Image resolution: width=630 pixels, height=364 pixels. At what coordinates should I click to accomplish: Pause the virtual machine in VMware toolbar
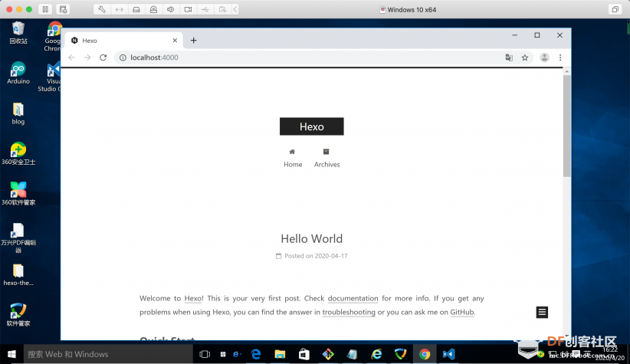tap(45, 9)
